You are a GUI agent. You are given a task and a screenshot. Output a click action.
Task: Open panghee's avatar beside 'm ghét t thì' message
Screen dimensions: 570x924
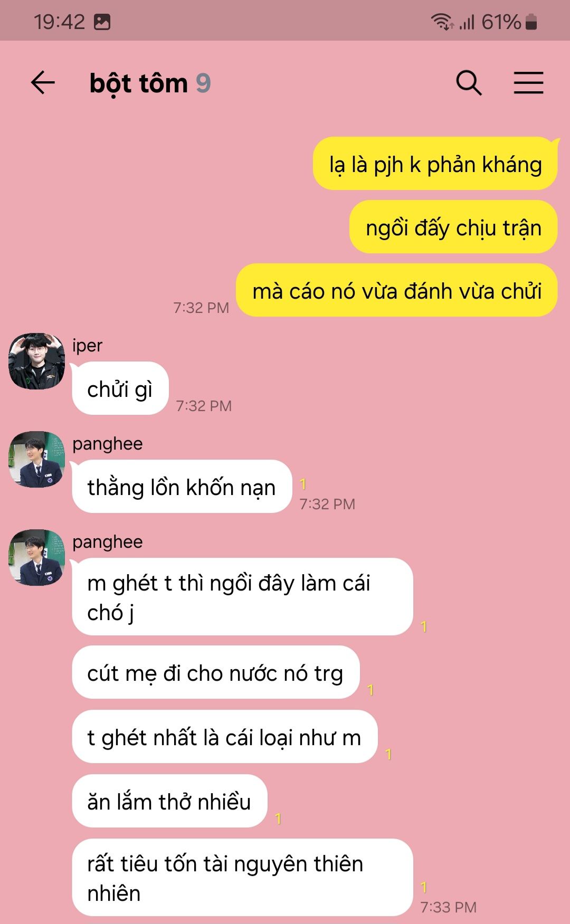coord(36,557)
